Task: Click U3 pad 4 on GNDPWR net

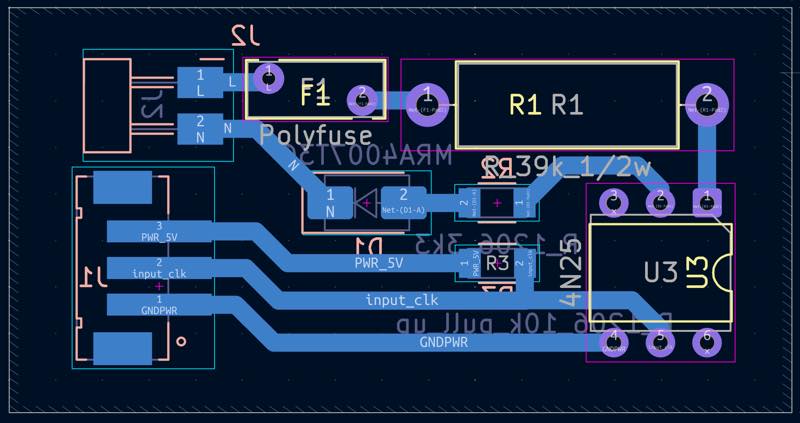Action: (x=614, y=342)
